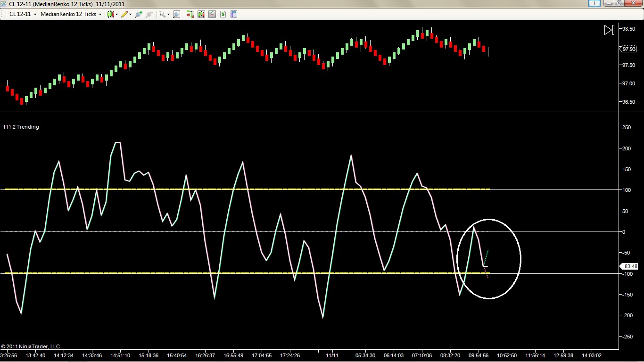Click the "16:26:37" time axis label
The height and width of the screenshot is (362, 644).
205,355
